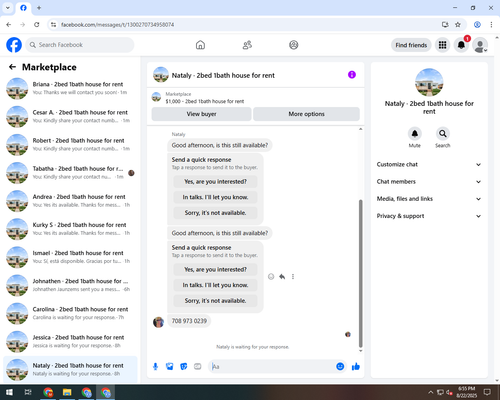Open Chrome tab search dropdown
The height and width of the screenshot is (400, 500).
click(x=8, y=8)
